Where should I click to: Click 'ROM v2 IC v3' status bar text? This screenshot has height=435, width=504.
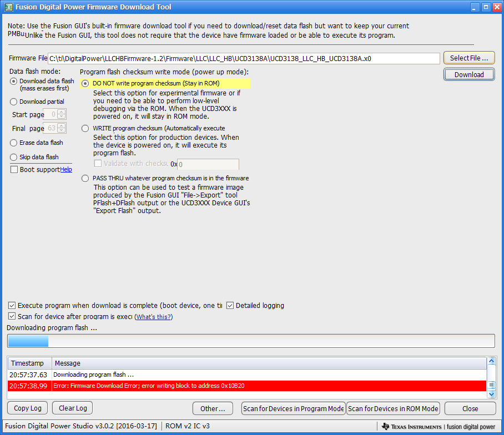pyautogui.click(x=188, y=426)
